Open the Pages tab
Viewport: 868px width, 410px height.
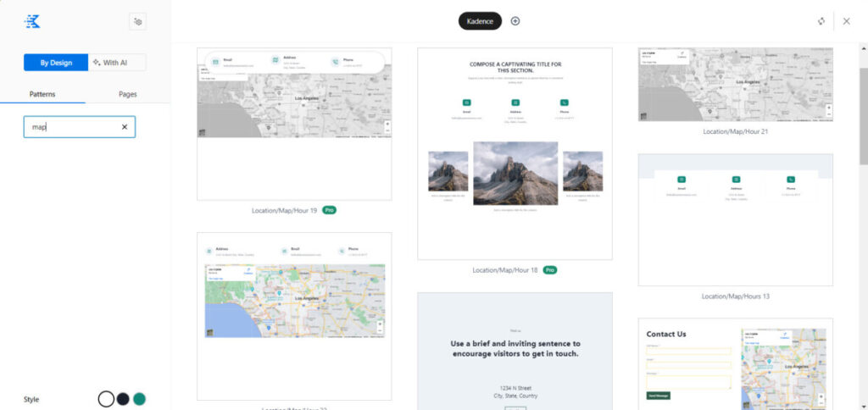click(127, 94)
